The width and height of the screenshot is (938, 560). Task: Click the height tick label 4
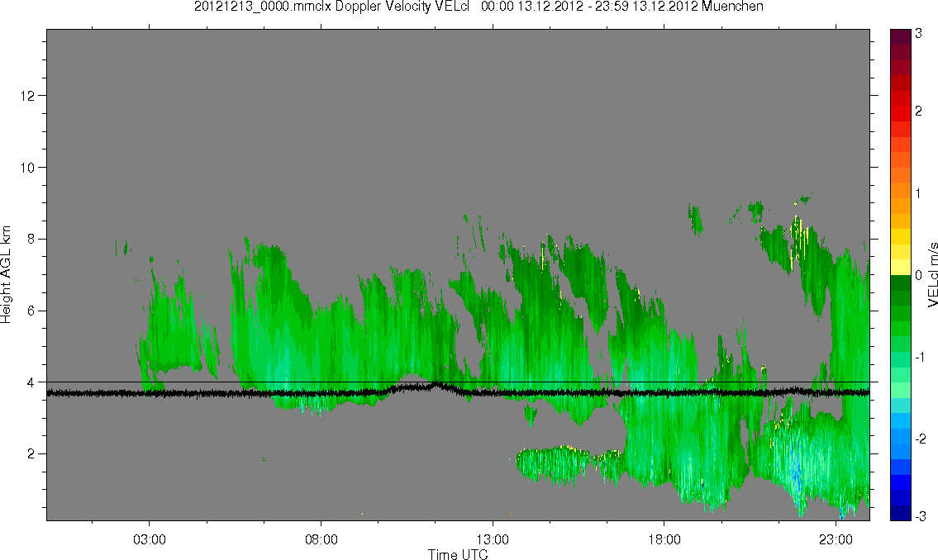tap(31, 382)
